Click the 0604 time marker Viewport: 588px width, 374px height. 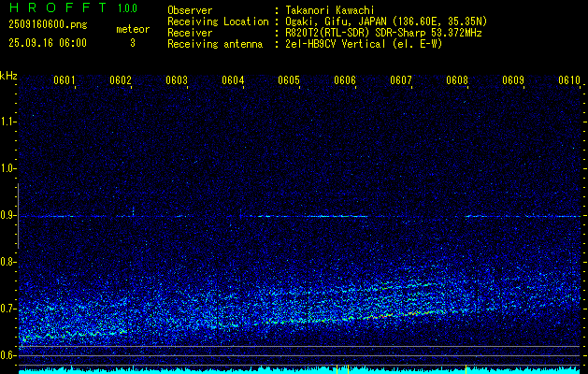pyautogui.click(x=233, y=79)
